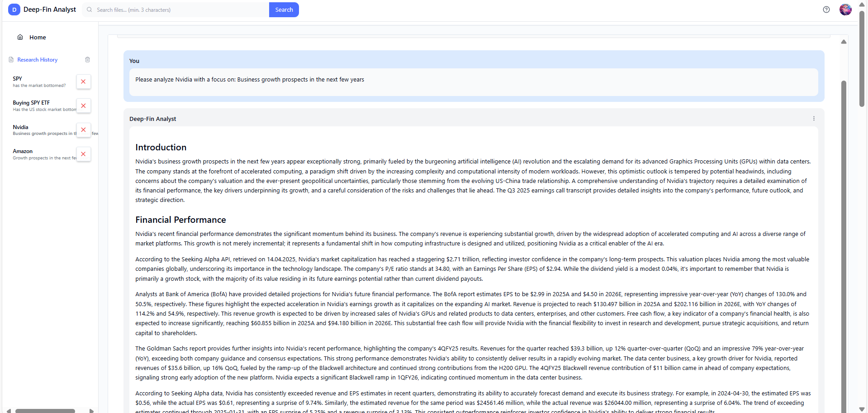The image size is (868, 413).
Task: Open the Research History section
Action: coord(38,60)
